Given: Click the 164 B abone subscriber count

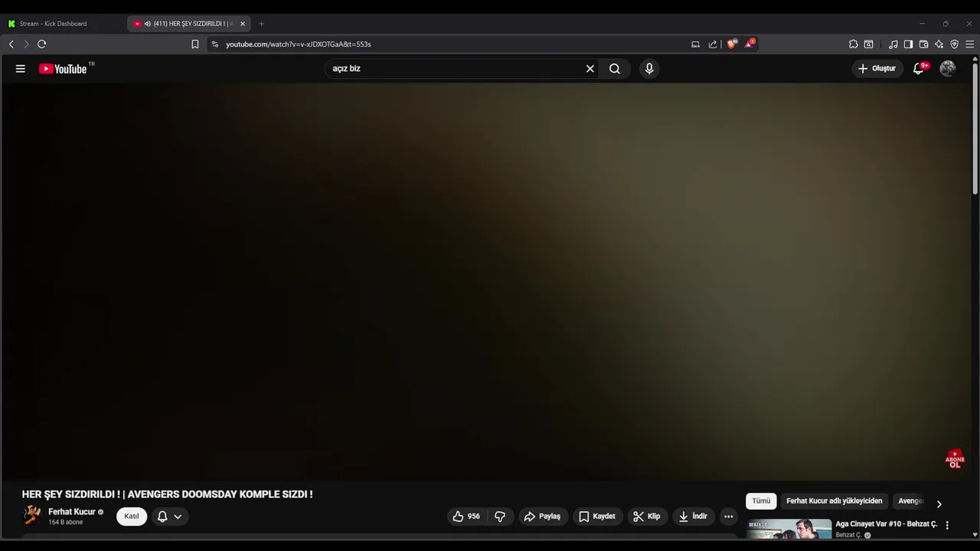Looking at the screenshot, I should point(65,523).
